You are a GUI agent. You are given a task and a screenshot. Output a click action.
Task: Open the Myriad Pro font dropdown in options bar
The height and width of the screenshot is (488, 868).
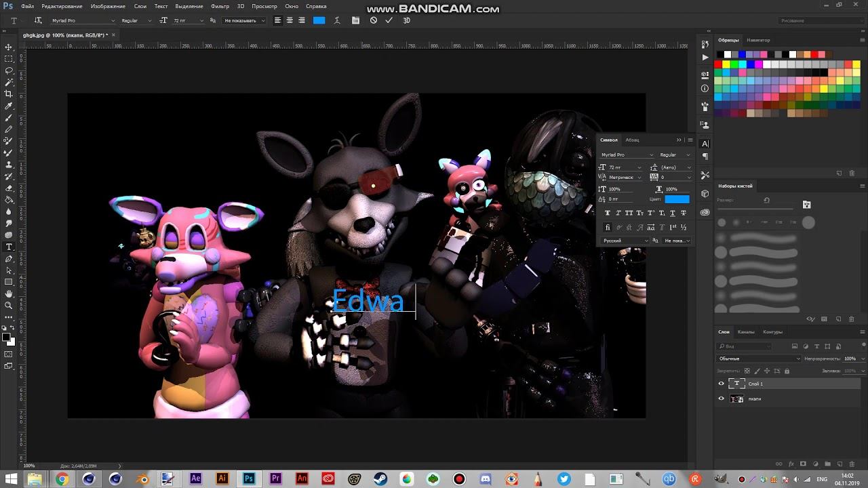pyautogui.click(x=82, y=20)
